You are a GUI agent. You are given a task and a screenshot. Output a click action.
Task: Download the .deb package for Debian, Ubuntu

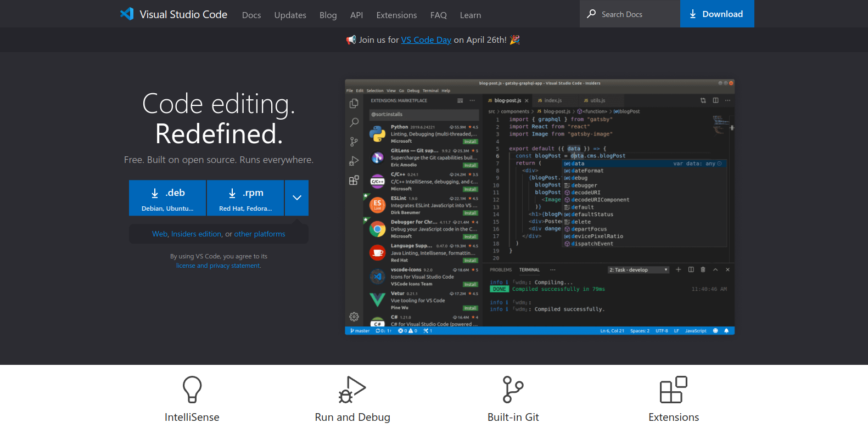167,198
